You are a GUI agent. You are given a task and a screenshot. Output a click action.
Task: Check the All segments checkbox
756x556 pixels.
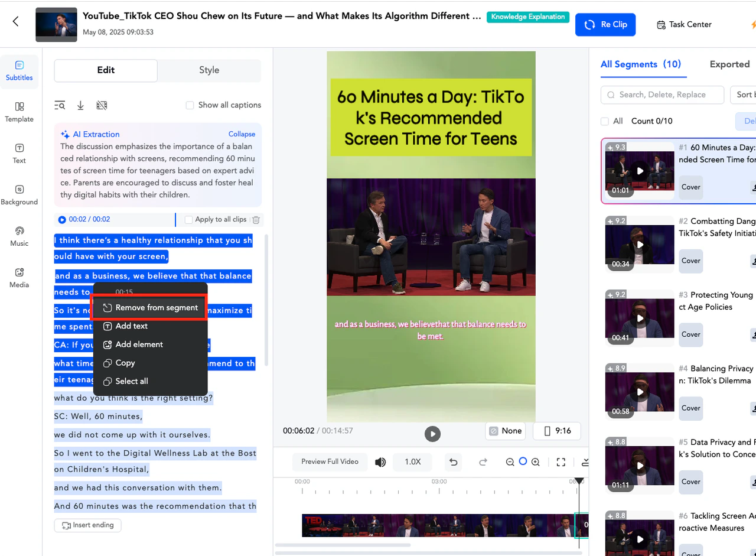[605, 121]
